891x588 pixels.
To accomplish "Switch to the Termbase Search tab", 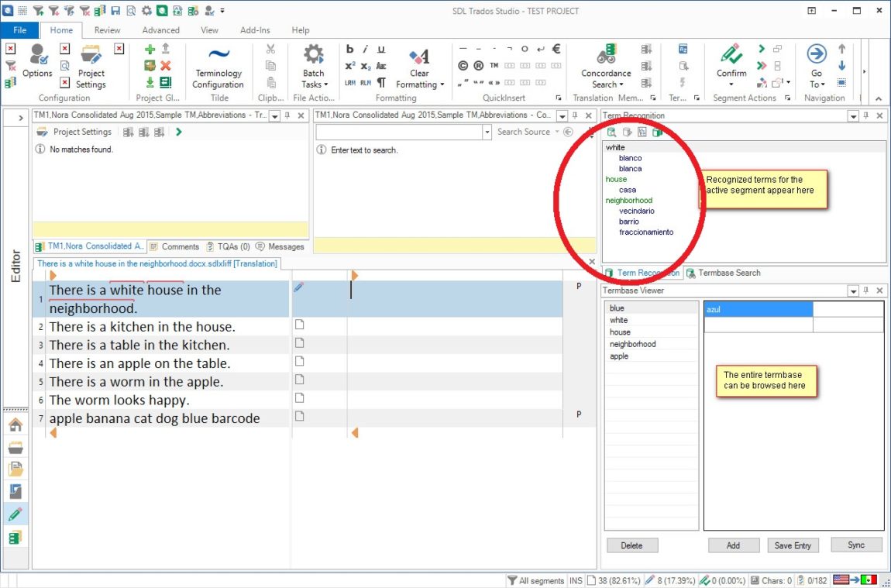I will (724, 273).
